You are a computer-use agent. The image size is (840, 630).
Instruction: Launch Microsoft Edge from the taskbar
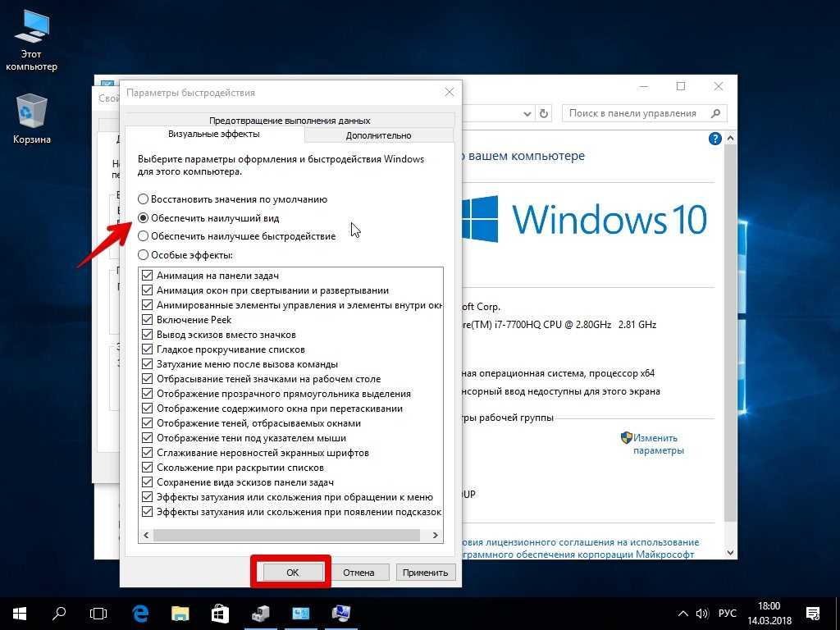click(140, 614)
